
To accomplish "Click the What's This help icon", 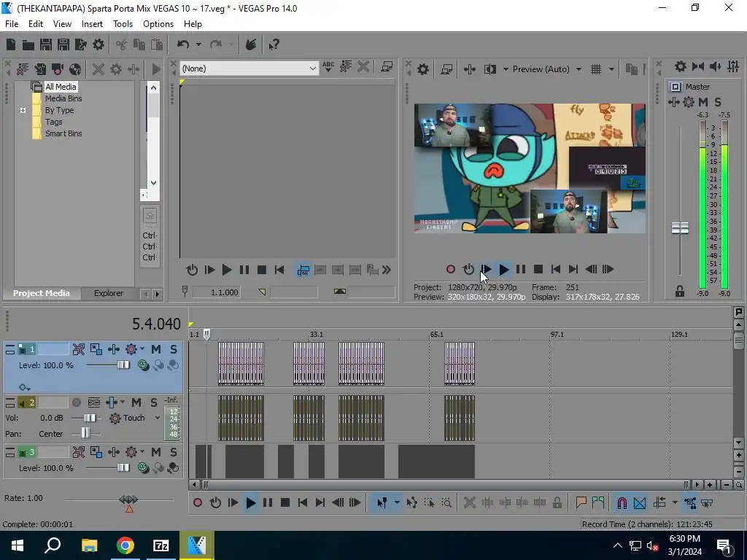I will [274, 44].
